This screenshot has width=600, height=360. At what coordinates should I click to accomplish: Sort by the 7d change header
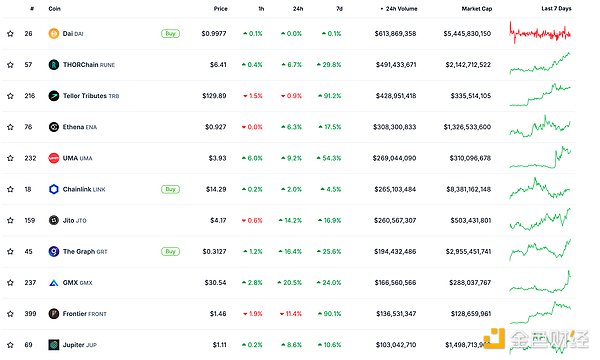pos(339,8)
